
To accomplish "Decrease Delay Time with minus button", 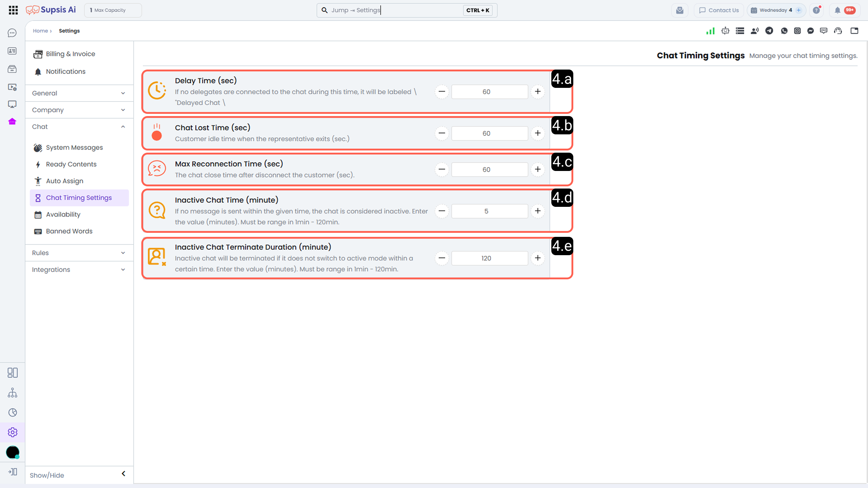I will tap(442, 92).
